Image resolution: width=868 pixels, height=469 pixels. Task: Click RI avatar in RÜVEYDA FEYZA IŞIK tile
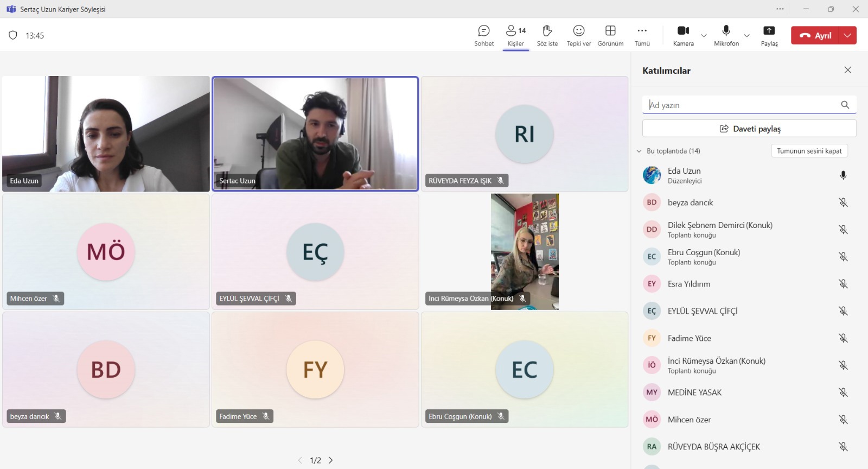click(x=525, y=134)
